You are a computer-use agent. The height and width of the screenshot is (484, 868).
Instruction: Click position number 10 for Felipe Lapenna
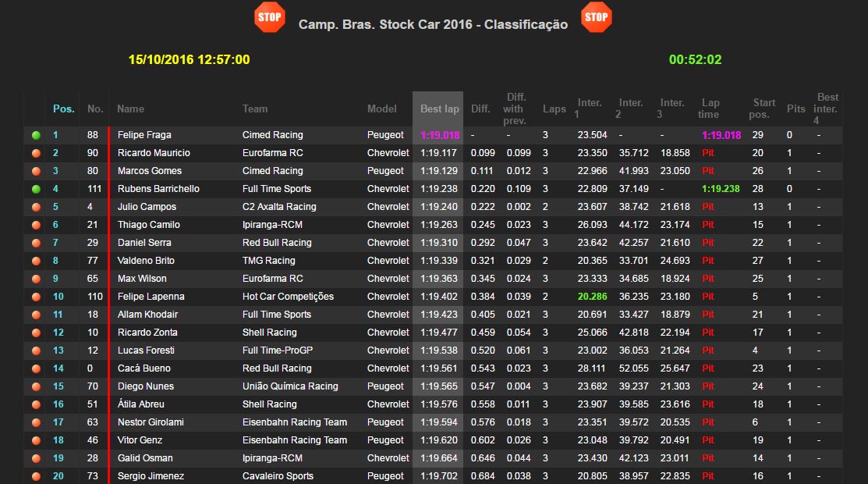[58, 297]
